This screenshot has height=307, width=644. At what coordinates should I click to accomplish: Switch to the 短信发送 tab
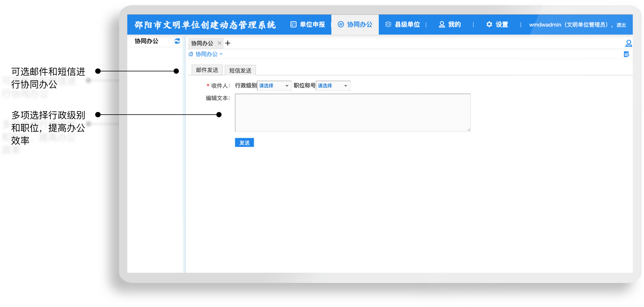240,71
